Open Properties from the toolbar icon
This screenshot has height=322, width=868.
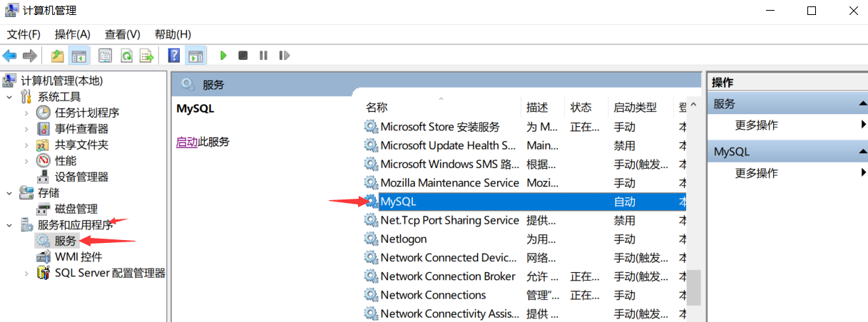pyautogui.click(x=106, y=56)
